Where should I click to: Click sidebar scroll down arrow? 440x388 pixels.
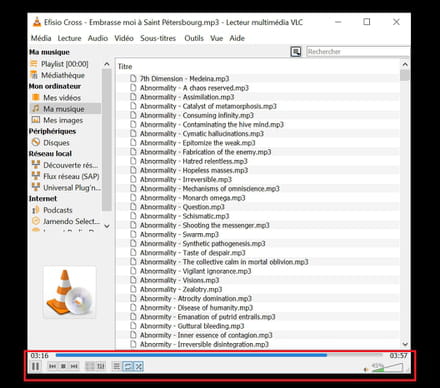pos(107,226)
